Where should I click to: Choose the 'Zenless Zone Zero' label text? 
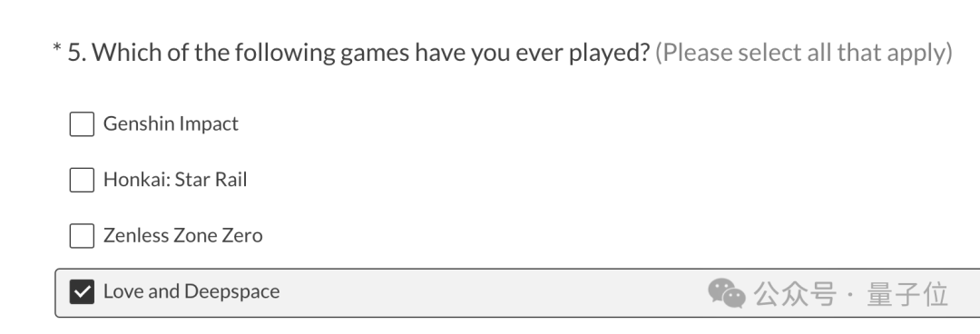(182, 236)
